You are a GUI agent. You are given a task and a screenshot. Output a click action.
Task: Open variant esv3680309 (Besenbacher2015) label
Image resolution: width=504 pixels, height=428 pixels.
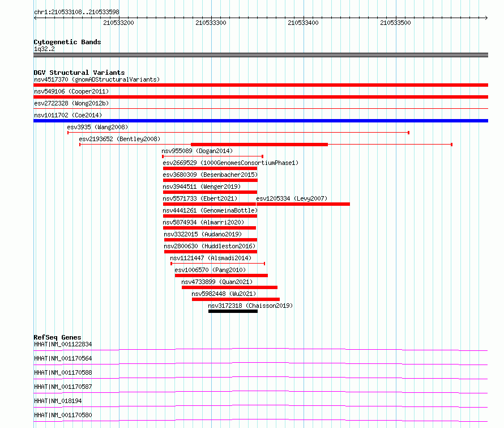coord(210,175)
